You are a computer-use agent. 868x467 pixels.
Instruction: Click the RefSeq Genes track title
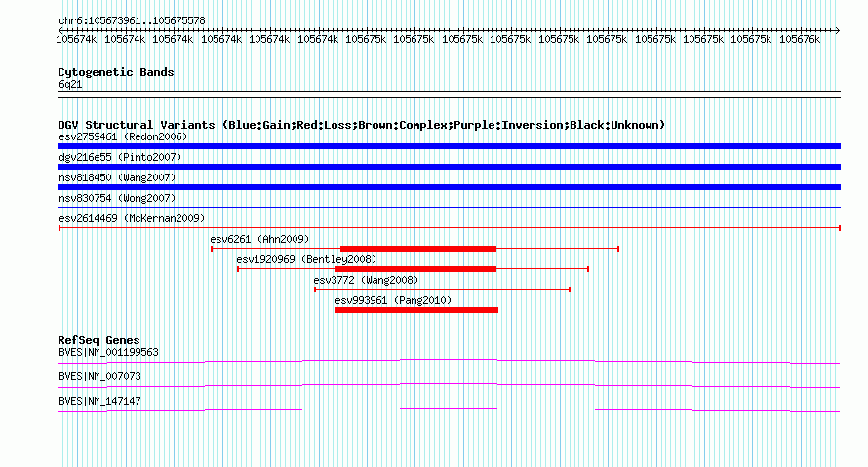click(x=99, y=340)
